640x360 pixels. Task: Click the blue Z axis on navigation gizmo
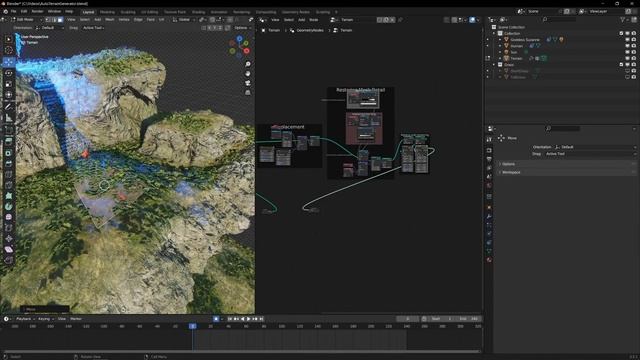240,39
